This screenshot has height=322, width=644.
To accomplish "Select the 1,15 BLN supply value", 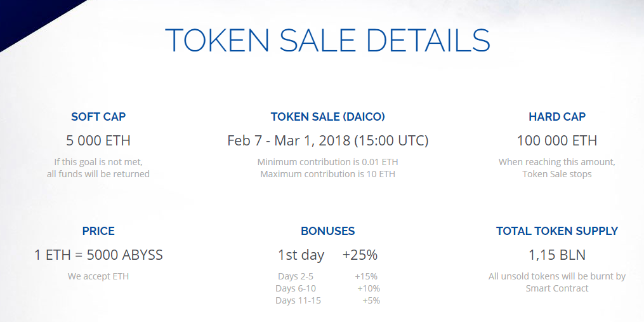I will tap(557, 255).
